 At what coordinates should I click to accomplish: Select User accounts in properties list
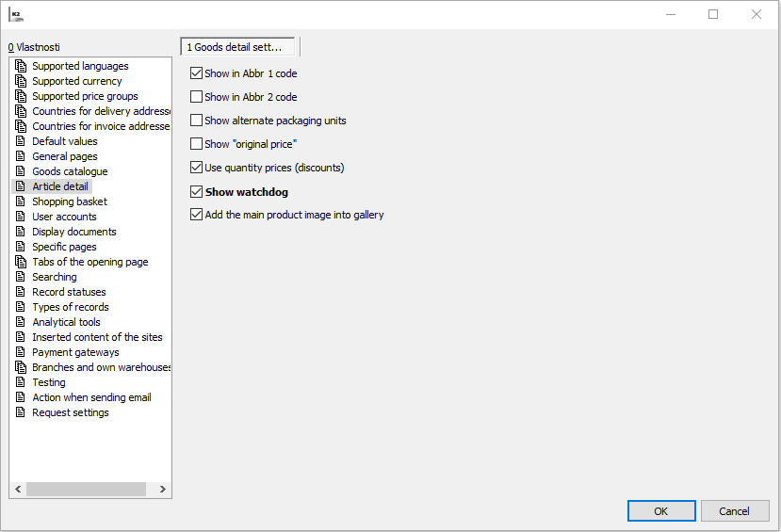64,217
